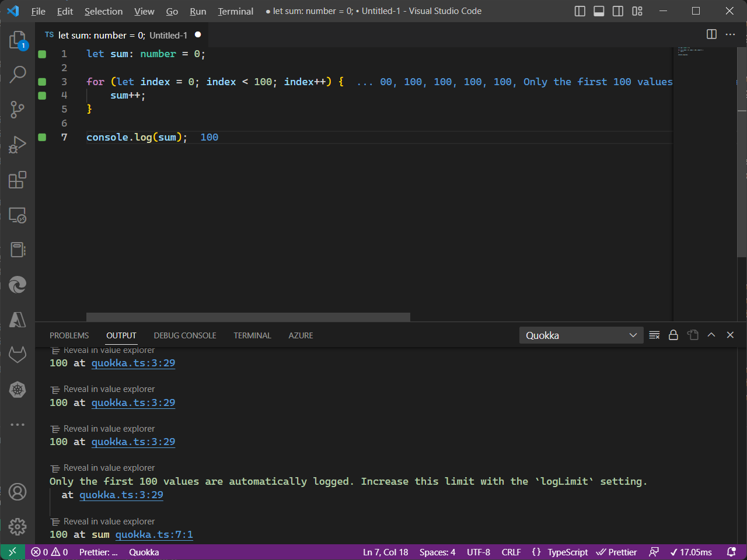The image size is (747, 560).
Task: Toggle the bottom Panel layout button
Action: 599,11
